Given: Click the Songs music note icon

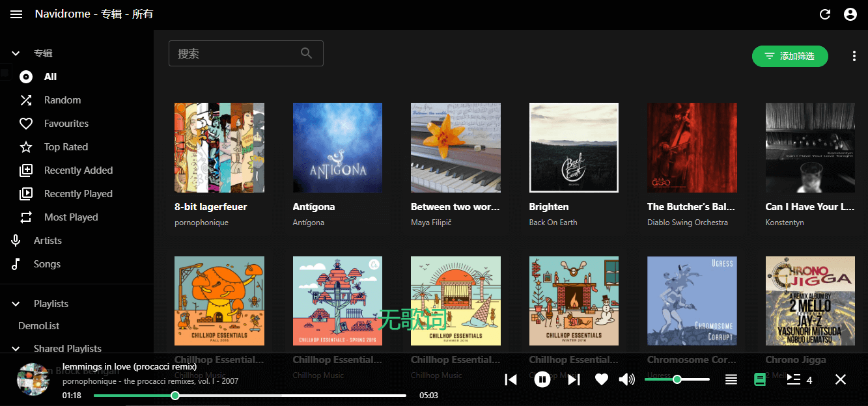Looking at the screenshot, I should coord(16,264).
